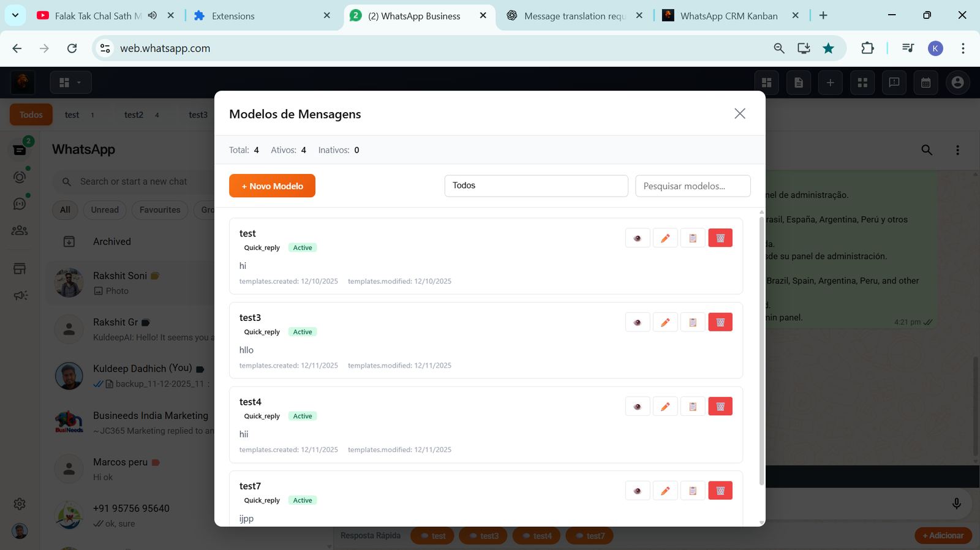Viewport: 980px width, 550px height.
Task: Copy the test3 template with clipboard icon
Action: [693, 322]
